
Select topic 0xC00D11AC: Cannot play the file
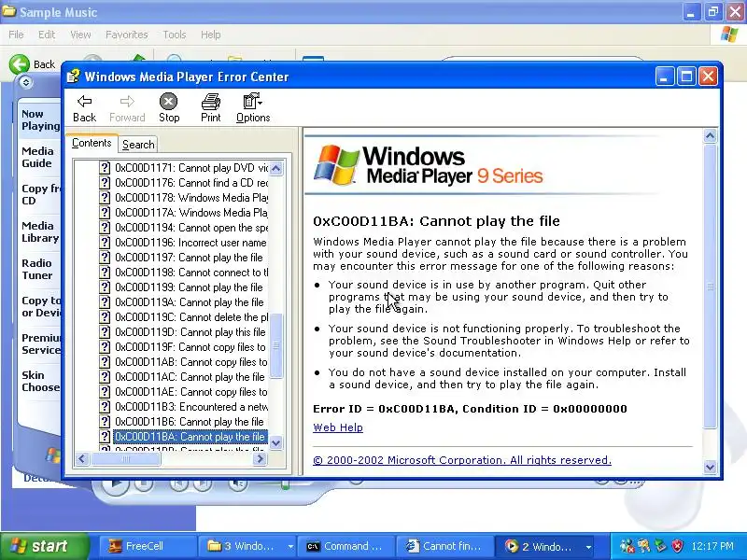190,377
